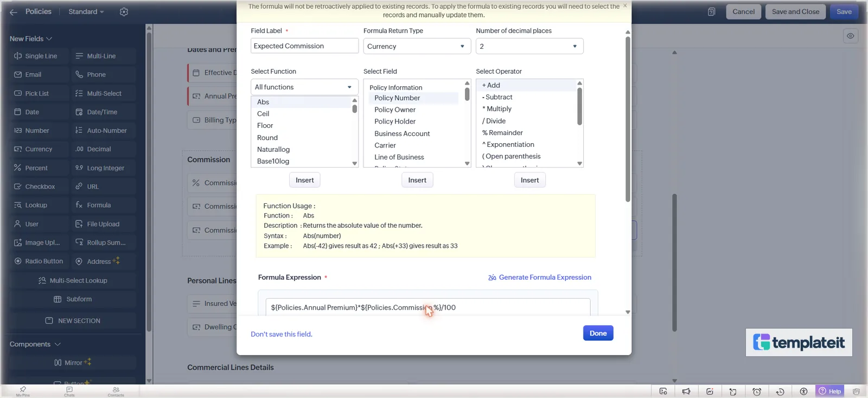This screenshot has width=868, height=398.
Task: Click the purple Help button
Action: point(830,391)
